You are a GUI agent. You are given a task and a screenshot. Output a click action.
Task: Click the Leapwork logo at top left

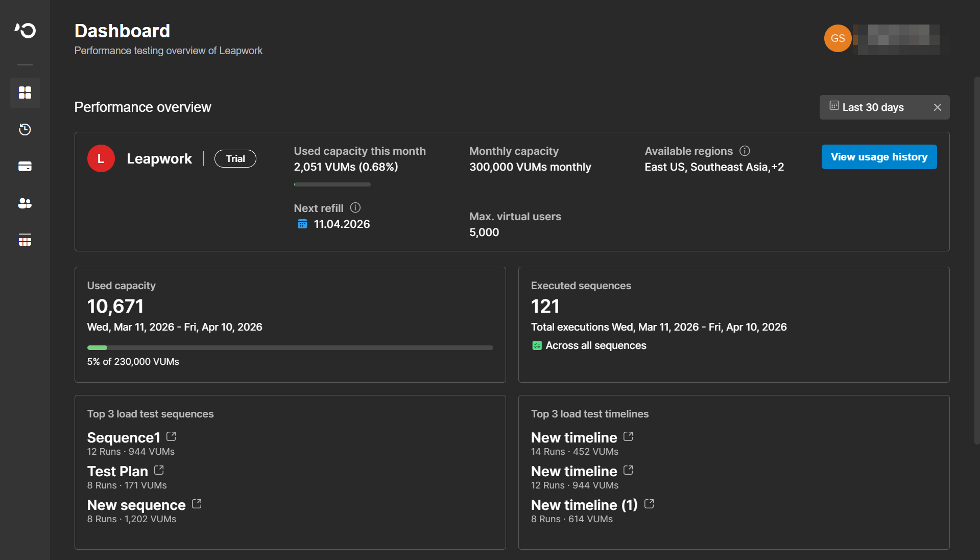(25, 31)
